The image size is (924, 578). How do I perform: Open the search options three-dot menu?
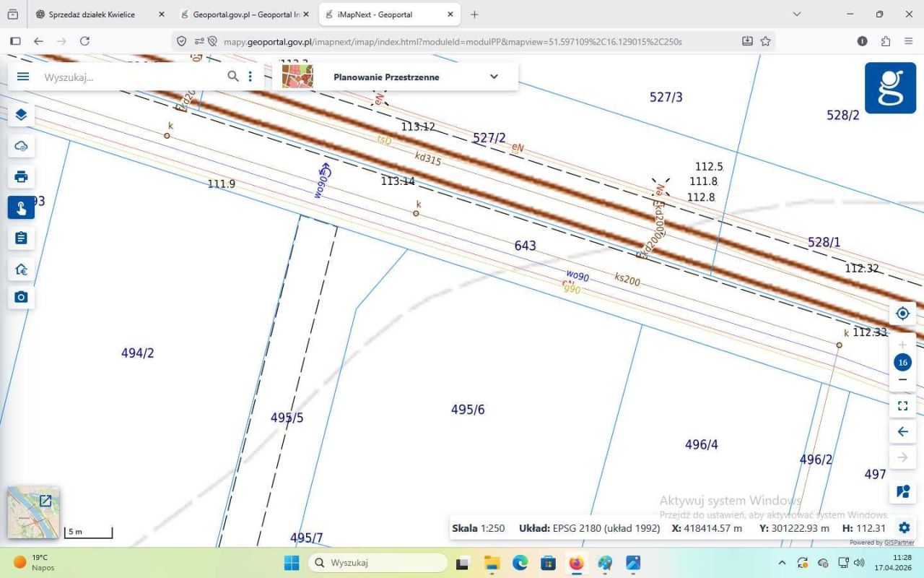[250, 77]
